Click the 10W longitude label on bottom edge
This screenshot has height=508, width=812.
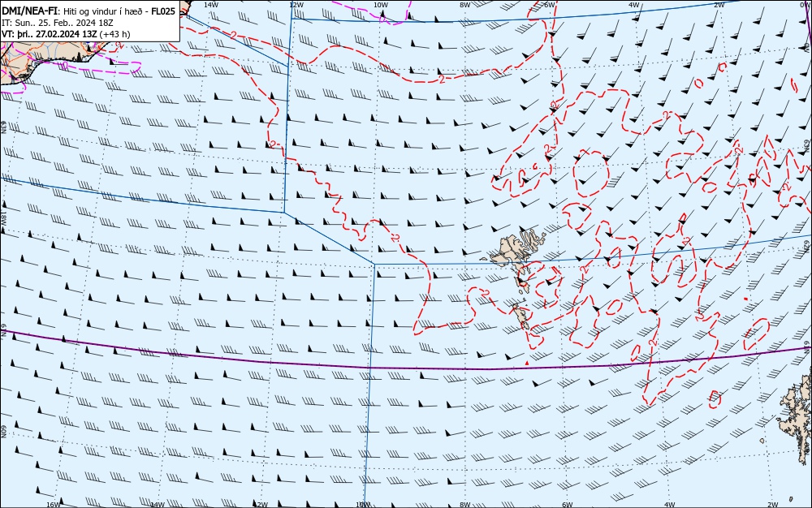point(364,505)
